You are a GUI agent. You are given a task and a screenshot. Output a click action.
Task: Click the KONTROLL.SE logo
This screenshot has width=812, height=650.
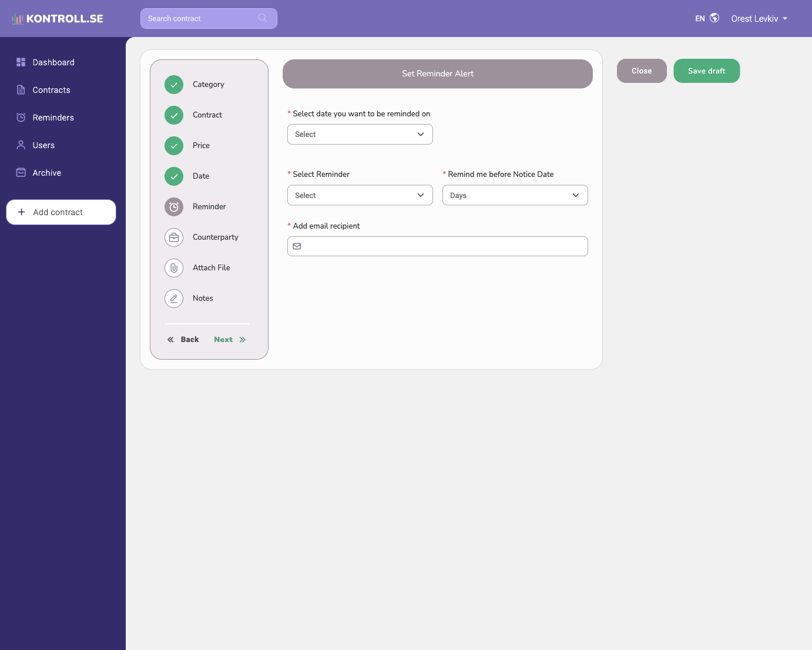pos(58,19)
